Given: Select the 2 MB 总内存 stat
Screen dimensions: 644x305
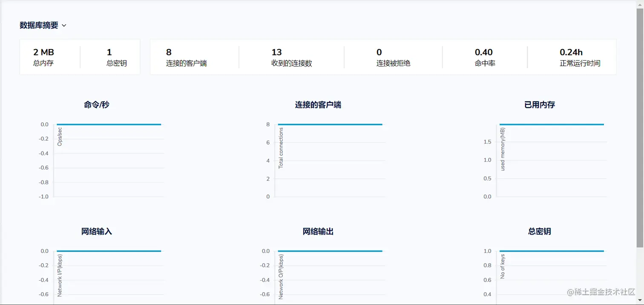Looking at the screenshot, I should click(x=44, y=56).
